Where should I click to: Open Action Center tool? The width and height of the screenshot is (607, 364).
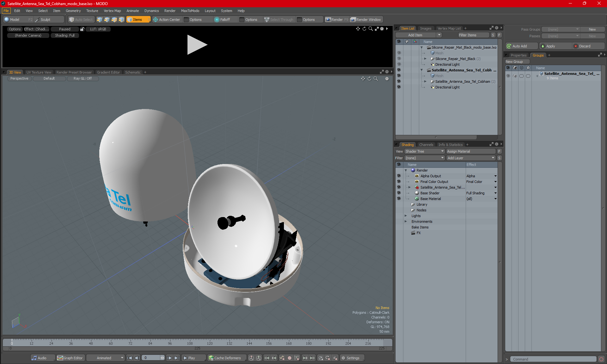[x=167, y=20]
